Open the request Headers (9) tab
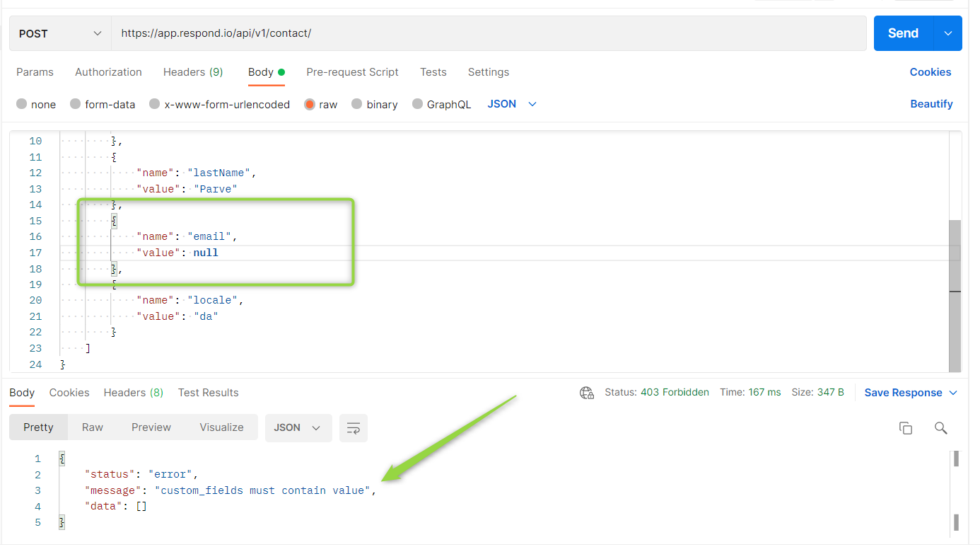 (x=193, y=72)
